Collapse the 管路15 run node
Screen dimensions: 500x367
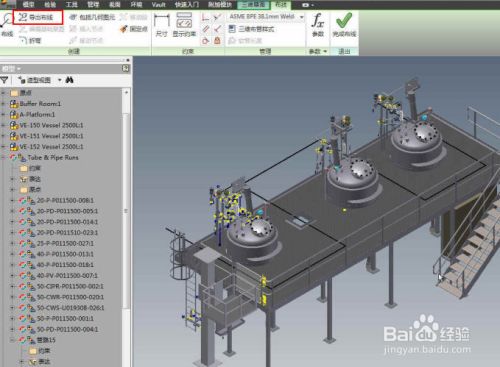tap(12, 340)
